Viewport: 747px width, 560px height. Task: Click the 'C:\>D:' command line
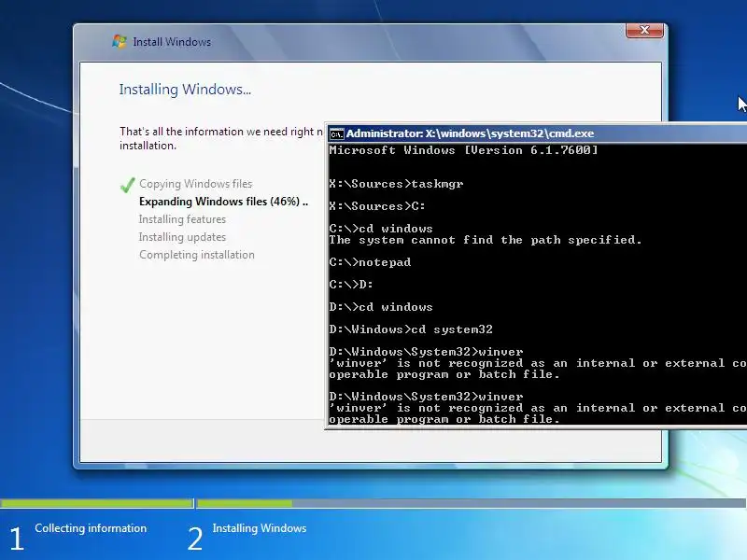351,285
